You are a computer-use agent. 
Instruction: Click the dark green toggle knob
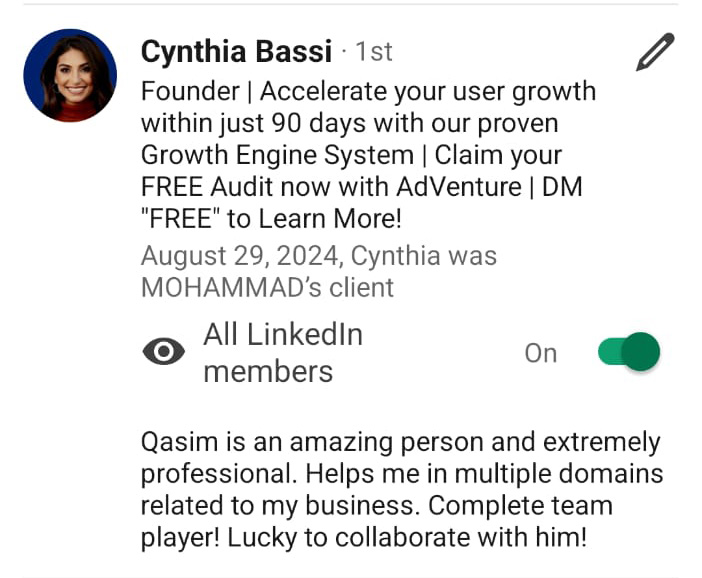[x=641, y=351]
